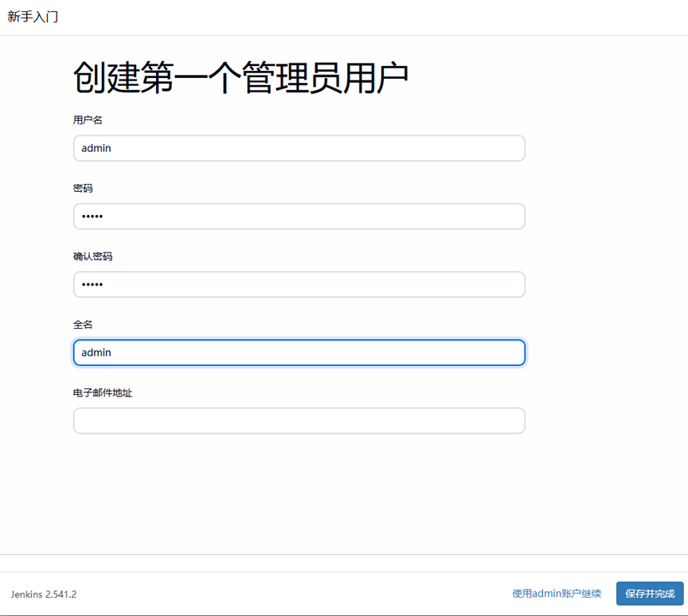Click the 新手入门 header text
This screenshot has width=688, height=616.
click(33, 17)
